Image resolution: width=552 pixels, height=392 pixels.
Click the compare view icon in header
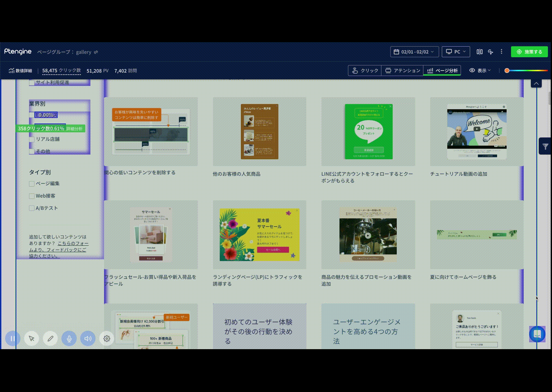(479, 52)
